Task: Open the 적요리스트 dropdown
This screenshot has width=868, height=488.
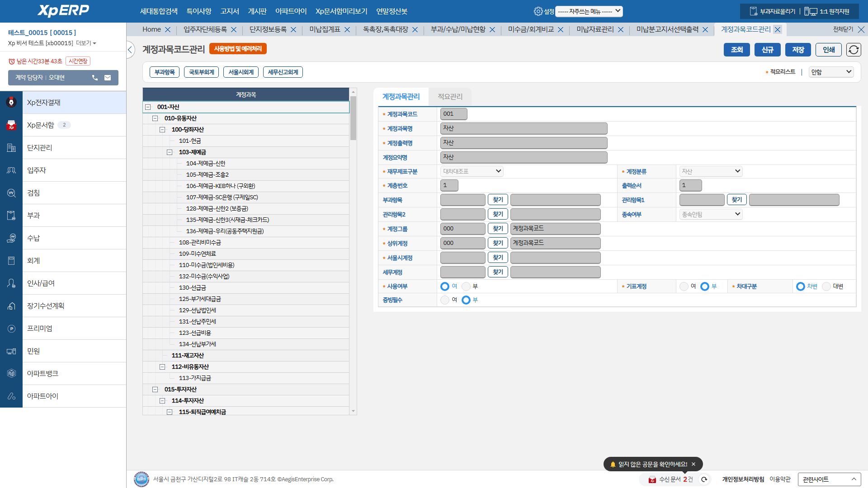Action: click(x=831, y=72)
